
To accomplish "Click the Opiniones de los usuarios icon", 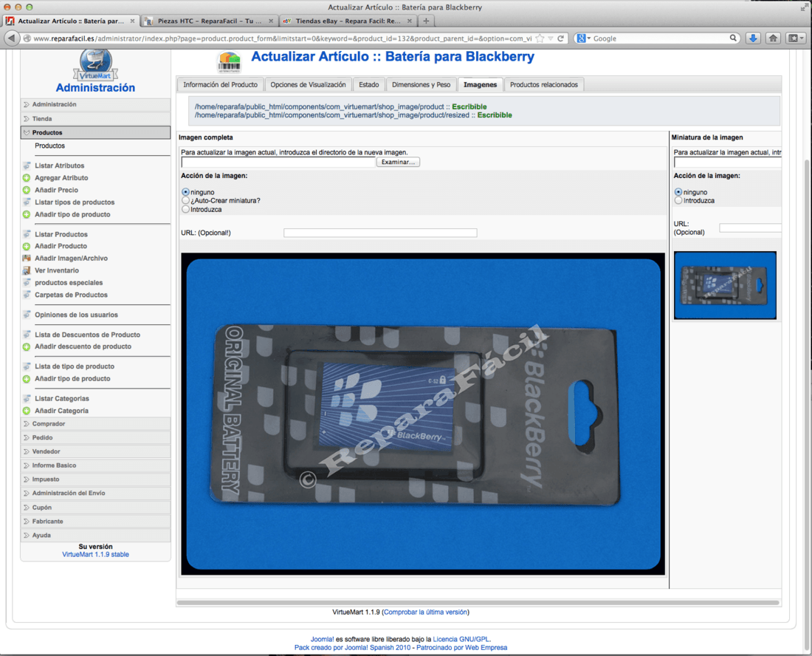I will (27, 315).
